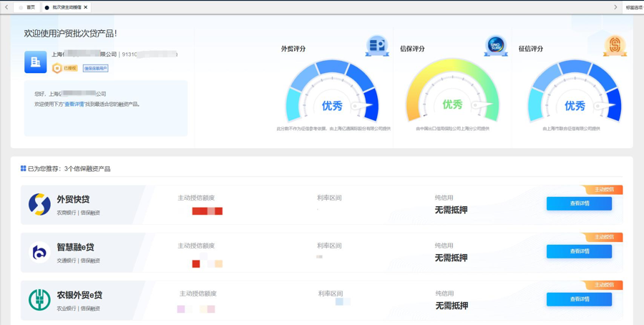
Task: Click the 外贸评分 medal icon
Action: point(377,46)
